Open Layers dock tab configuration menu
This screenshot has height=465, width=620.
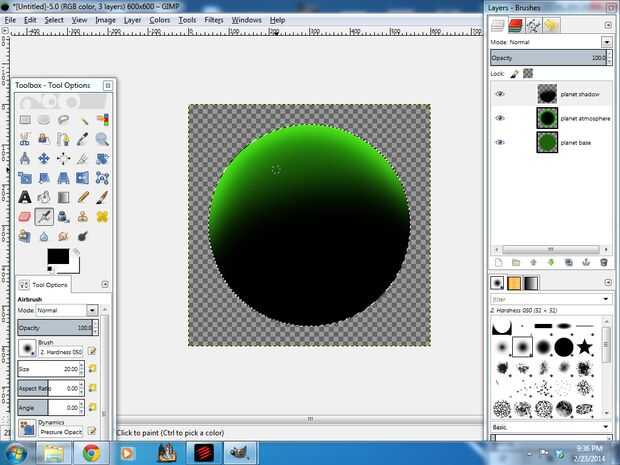coord(608,25)
